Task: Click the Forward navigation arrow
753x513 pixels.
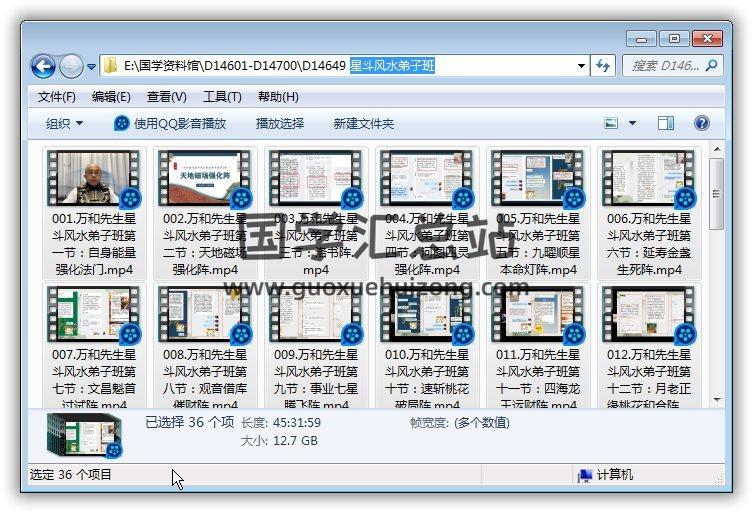Action: click(x=71, y=66)
